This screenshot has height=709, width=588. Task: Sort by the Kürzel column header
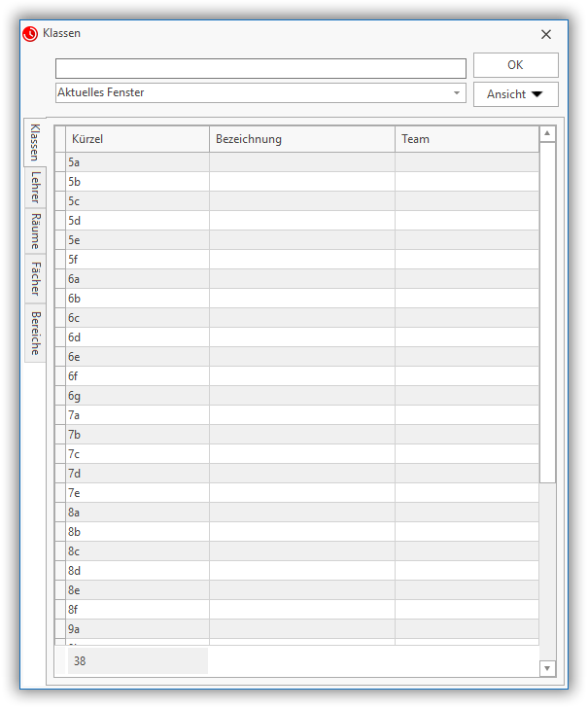(x=136, y=139)
